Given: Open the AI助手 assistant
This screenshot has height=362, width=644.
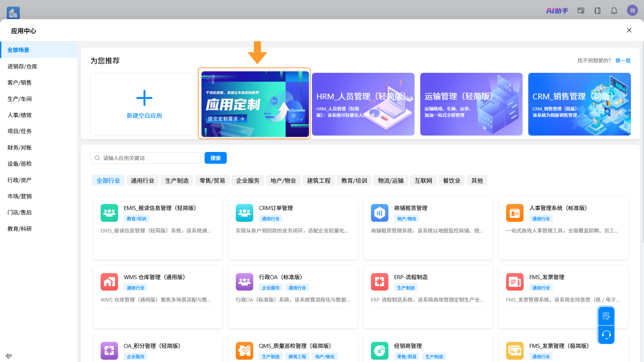Looking at the screenshot, I should coord(557,11).
